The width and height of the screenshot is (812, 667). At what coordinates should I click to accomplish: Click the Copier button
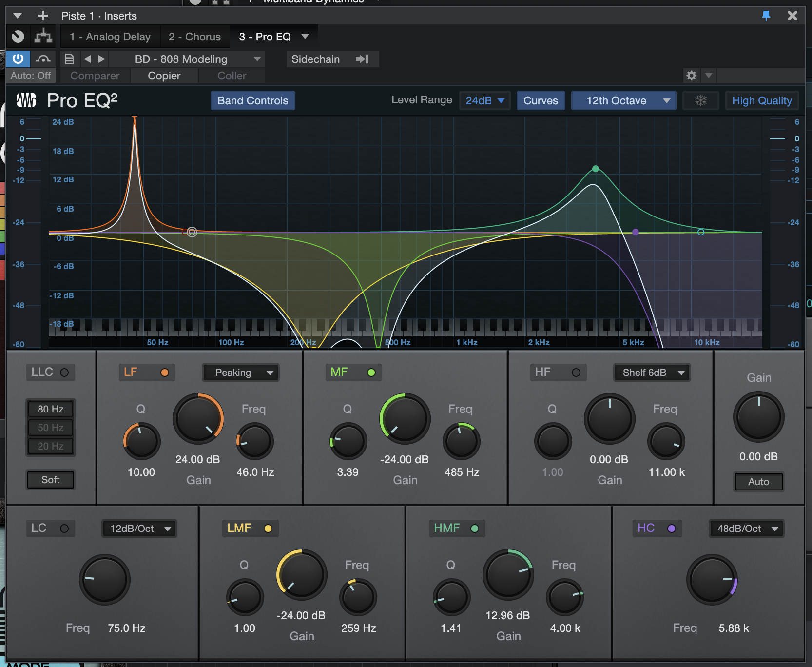click(164, 76)
